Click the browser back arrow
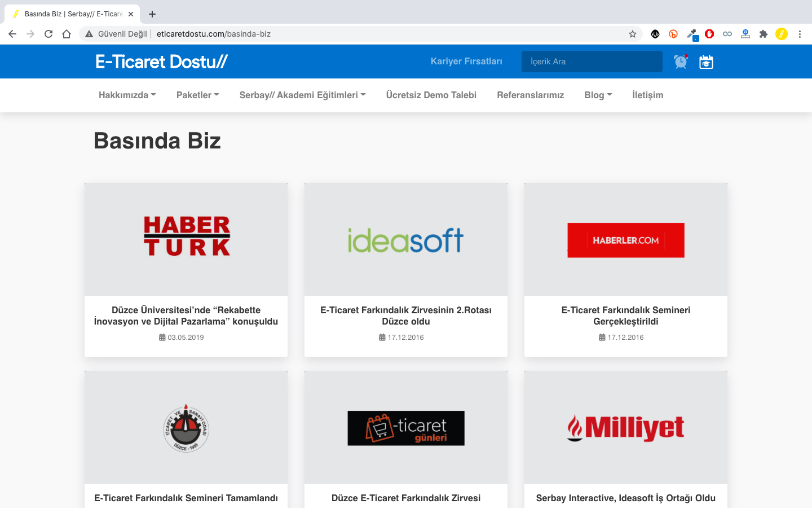Screen dimensions: 812x508 12,34
